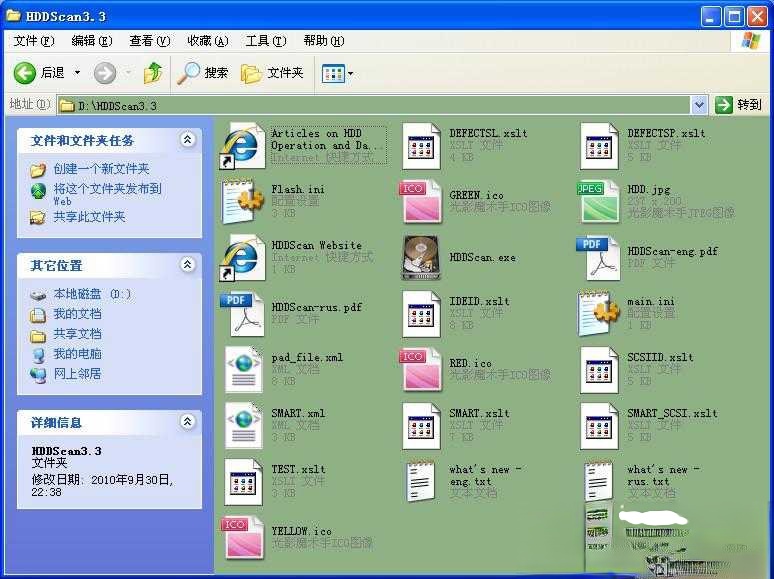Select the HDDScan-rus.pdf icon
Image resolution: width=774 pixels, height=579 pixels.
point(242,314)
